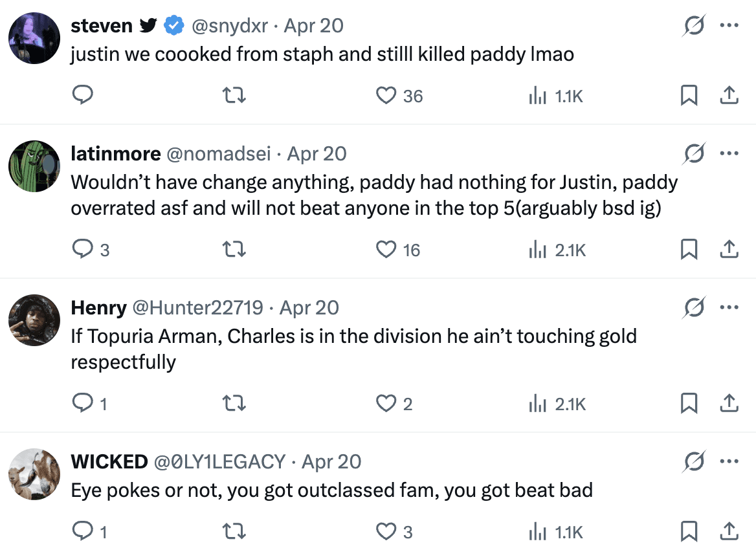This screenshot has height=559, width=756.
Task: Bookmark WICKED's tweet
Action: (689, 532)
